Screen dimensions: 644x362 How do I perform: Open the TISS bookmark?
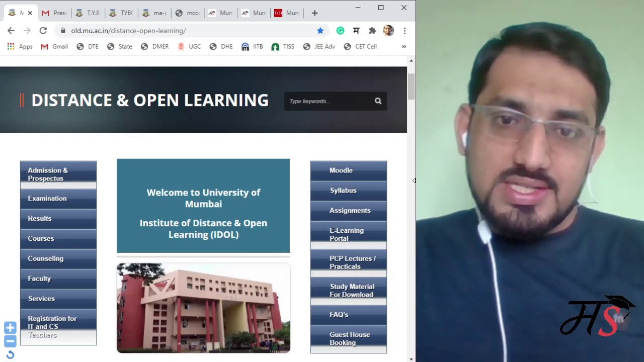pos(283,46)
